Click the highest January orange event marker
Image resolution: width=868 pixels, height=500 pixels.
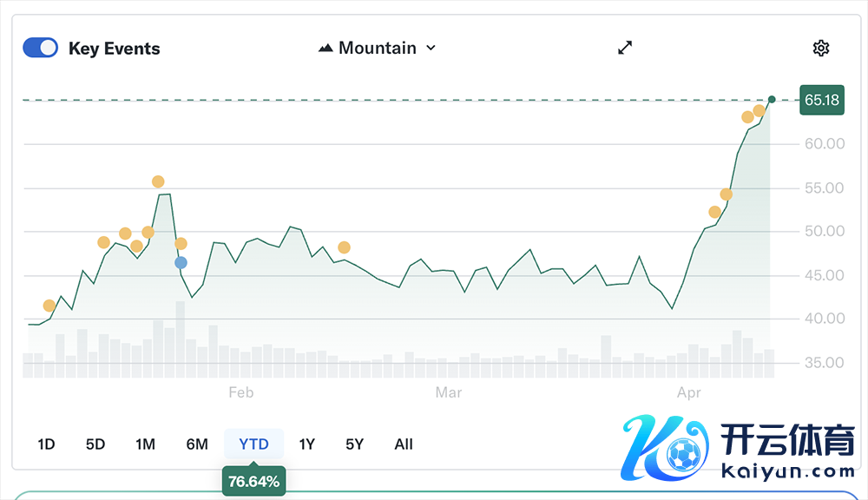[158, 181]
